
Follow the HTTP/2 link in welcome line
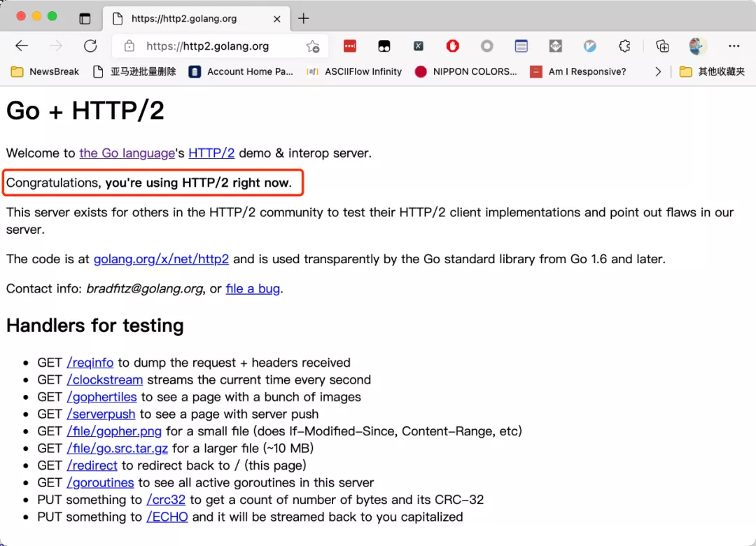(211, 153)
